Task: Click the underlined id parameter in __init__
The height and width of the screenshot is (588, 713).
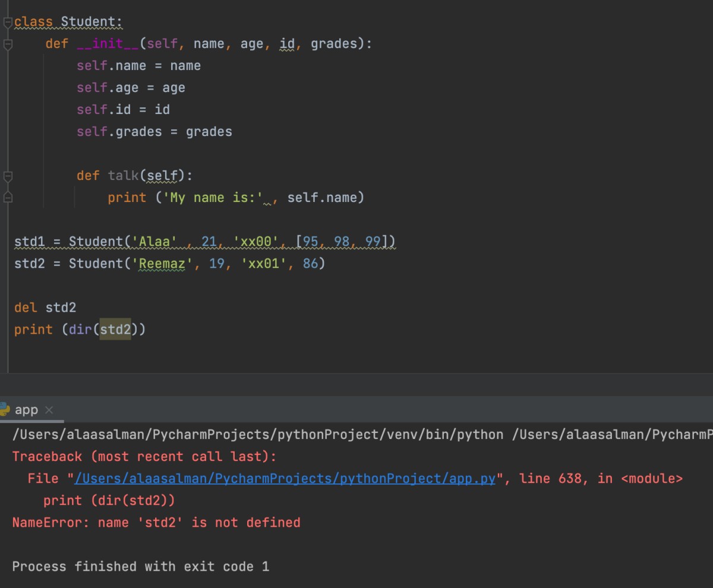Action: tap(287, 44)
